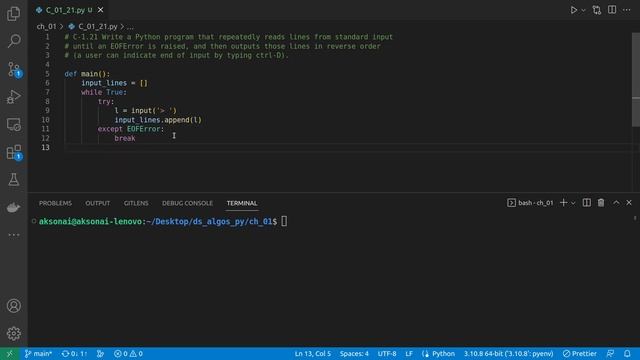Open changes compare icon in editor toolbar
The image size is (640, 360).
(x=597, y=10)
